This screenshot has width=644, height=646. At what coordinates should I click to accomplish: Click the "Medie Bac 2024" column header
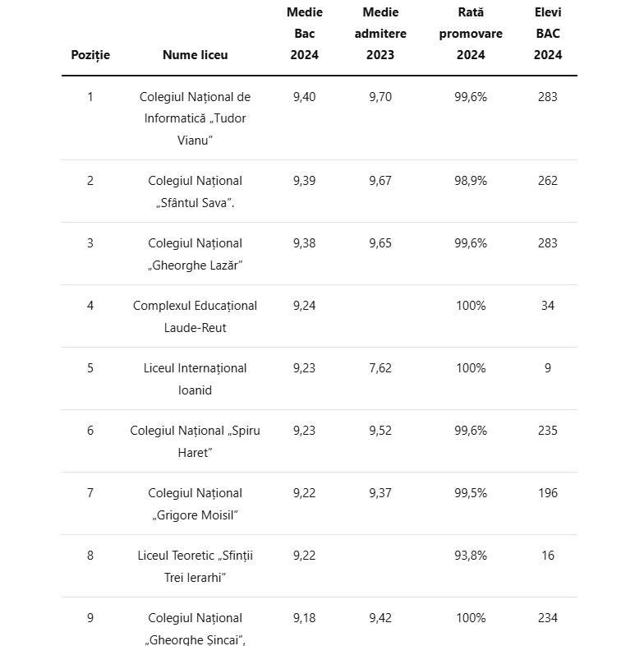[304, 34]
